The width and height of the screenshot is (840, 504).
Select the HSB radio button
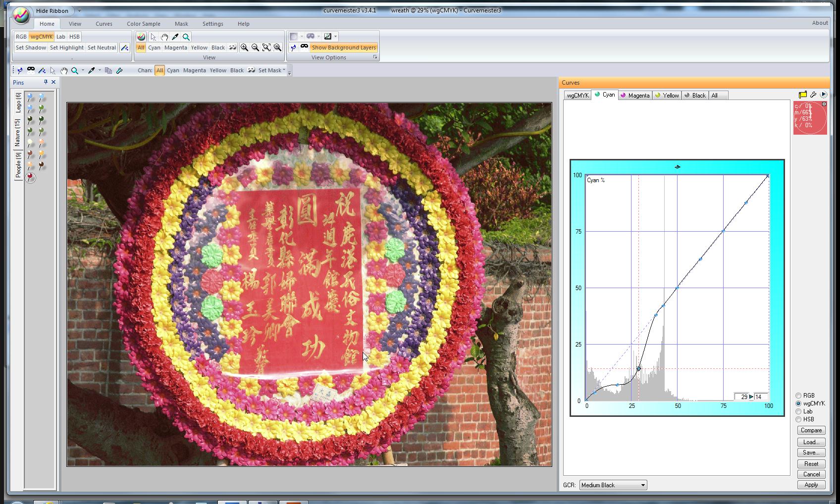click(x=798, y=419)
